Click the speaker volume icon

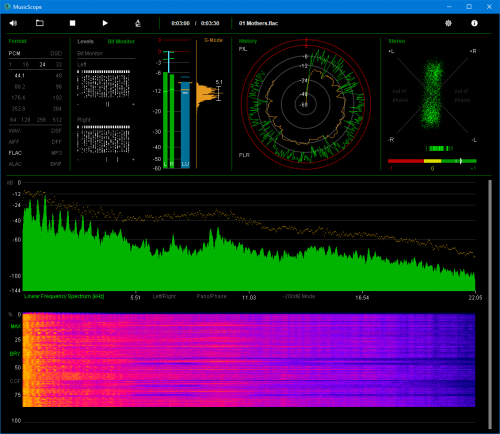point(13,23)
